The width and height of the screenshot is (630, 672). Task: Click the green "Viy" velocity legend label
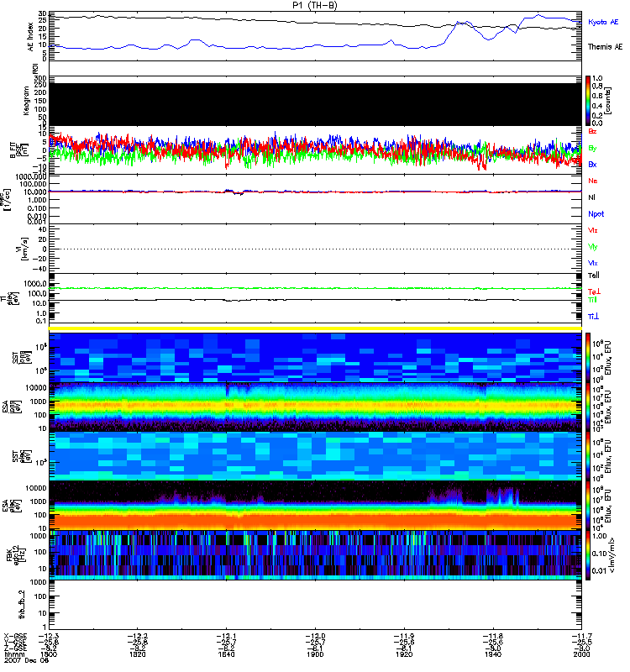(x=593, y=247)
